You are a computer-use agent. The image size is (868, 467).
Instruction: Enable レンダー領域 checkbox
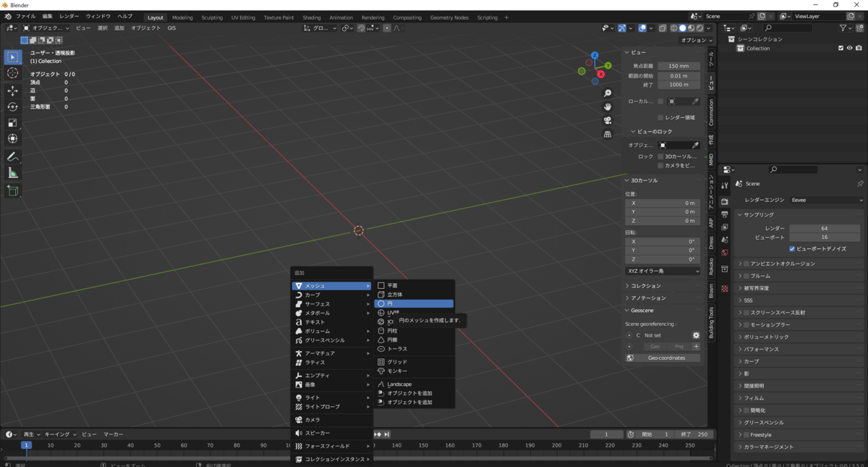click(x=660, y=117)
